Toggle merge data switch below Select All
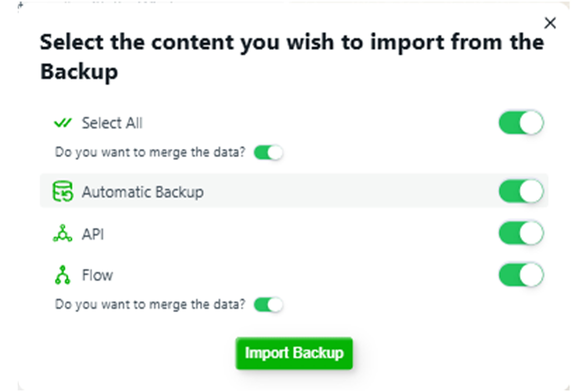Viewport: 588px width, 392px height. (268, 153)
